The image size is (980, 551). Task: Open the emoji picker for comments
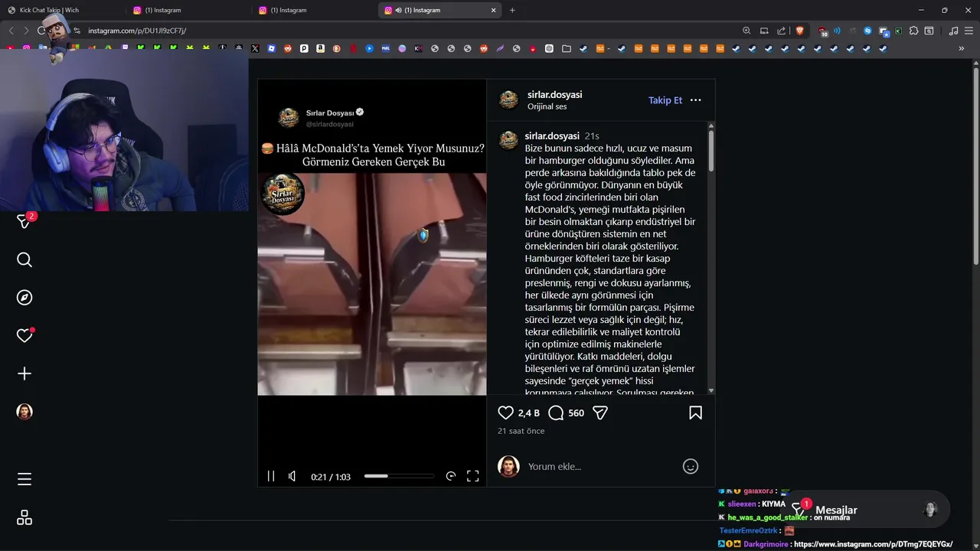tap(690, 466)
